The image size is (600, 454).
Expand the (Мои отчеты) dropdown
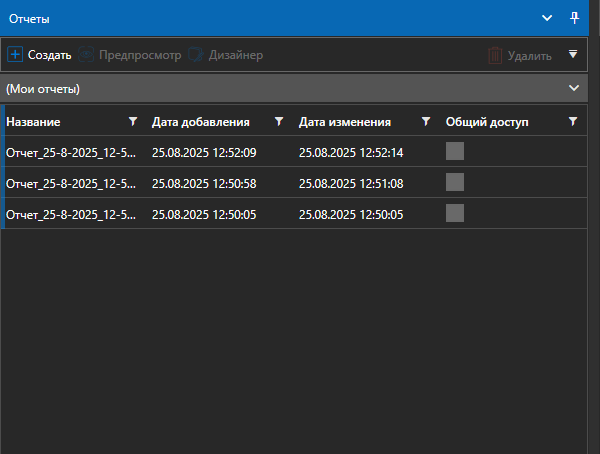coord(573,88)
